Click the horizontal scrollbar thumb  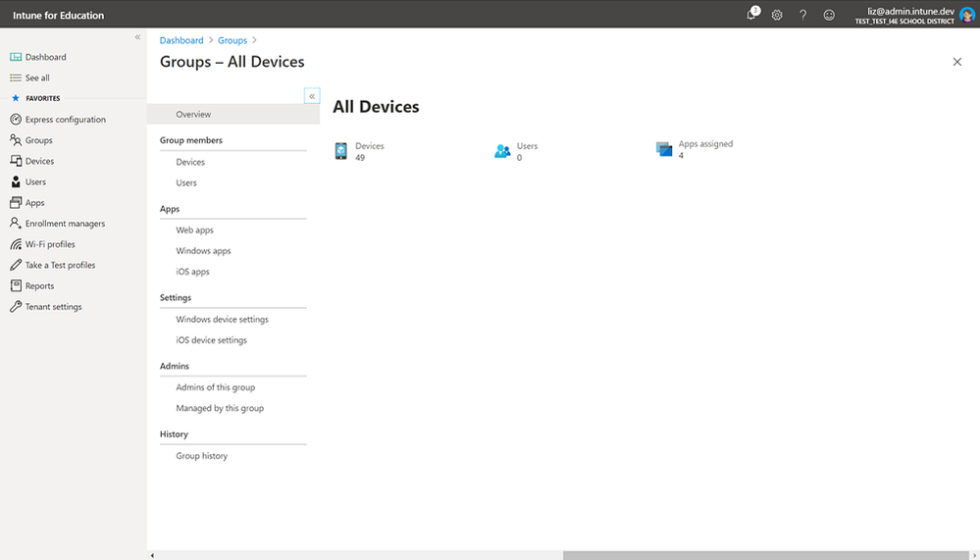tap(765, 555)
